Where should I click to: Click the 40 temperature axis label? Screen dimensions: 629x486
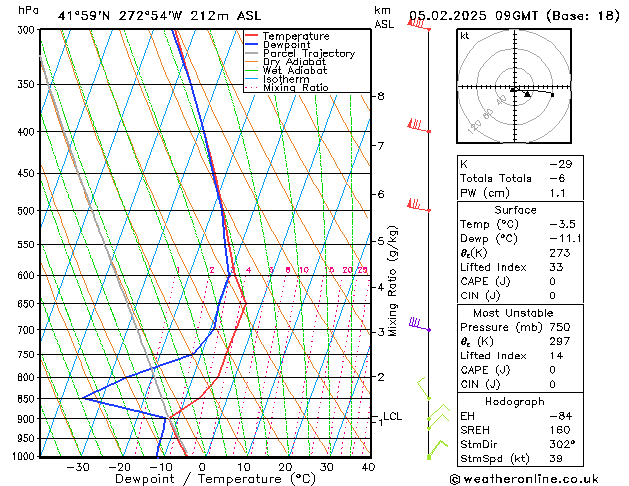368,467
